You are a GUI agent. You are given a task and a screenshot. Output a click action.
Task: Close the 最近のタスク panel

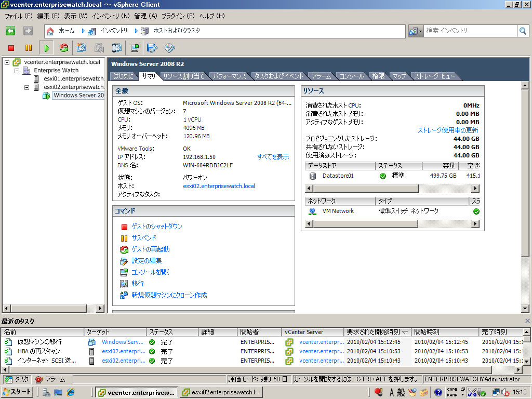tap(527, 321)
